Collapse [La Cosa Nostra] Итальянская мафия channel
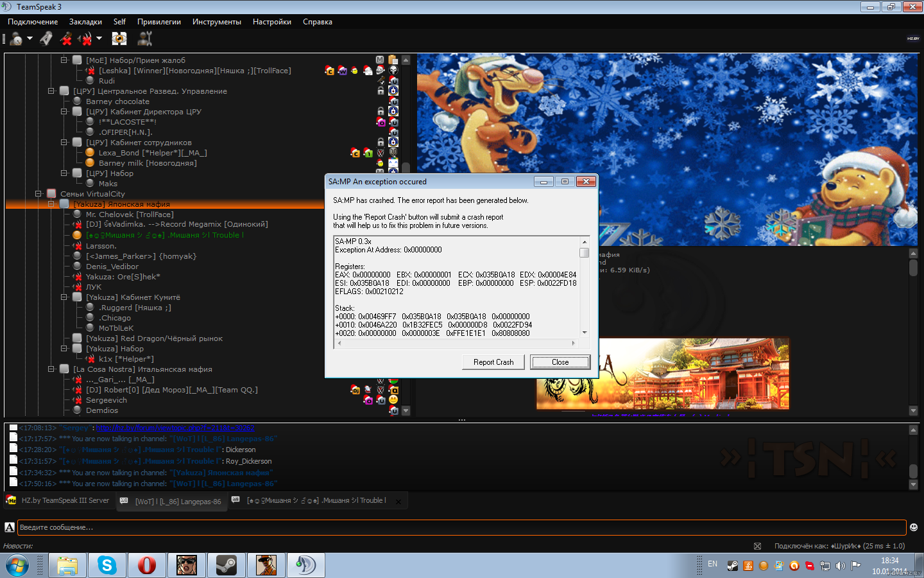 [51, 369]
